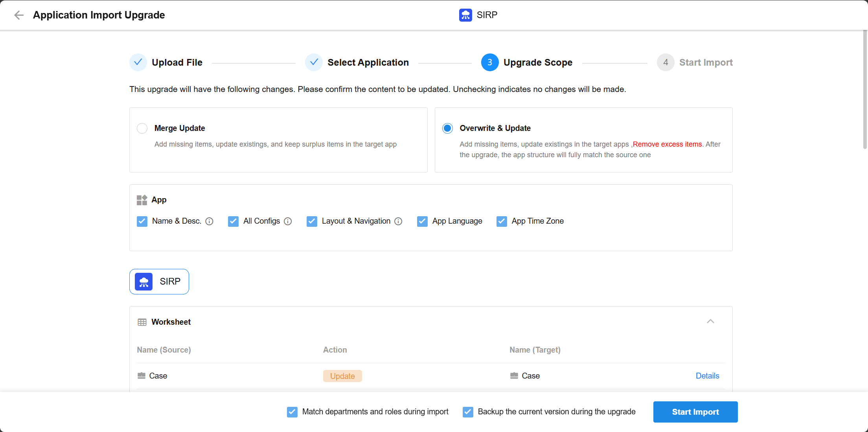Uncheck the App Language checkbox

[x=422, y=221]
